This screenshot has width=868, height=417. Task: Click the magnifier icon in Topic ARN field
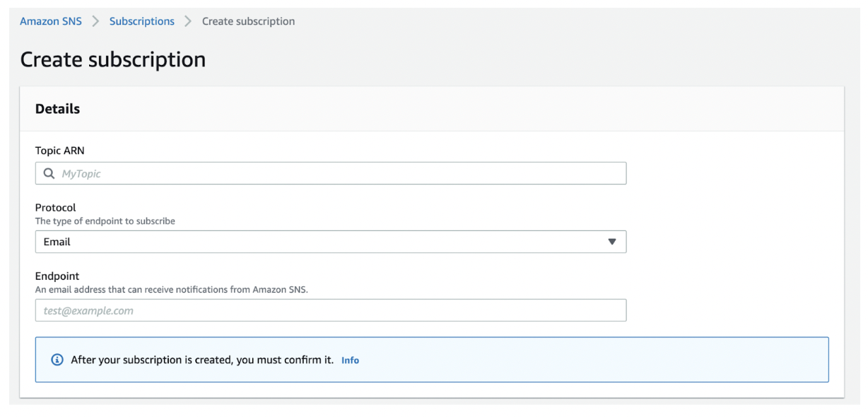point(49,174)
